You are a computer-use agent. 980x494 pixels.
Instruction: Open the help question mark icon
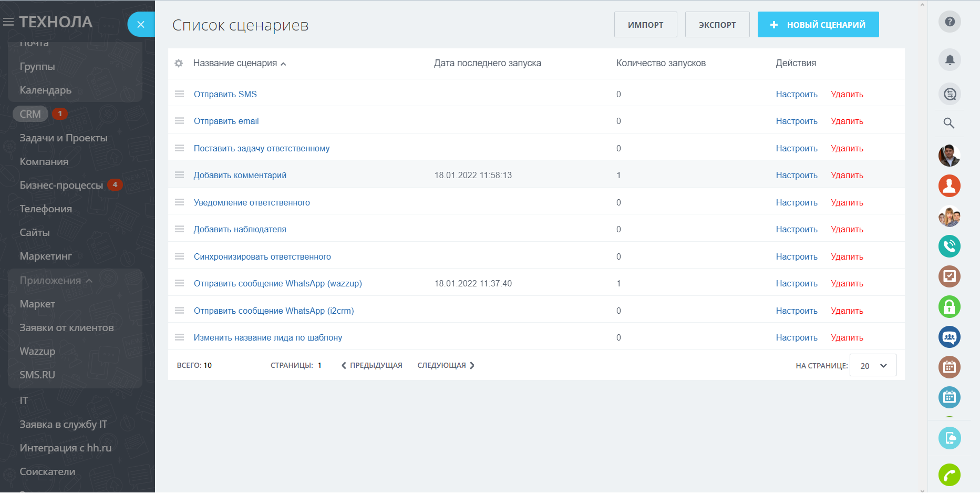click(949, 22)
